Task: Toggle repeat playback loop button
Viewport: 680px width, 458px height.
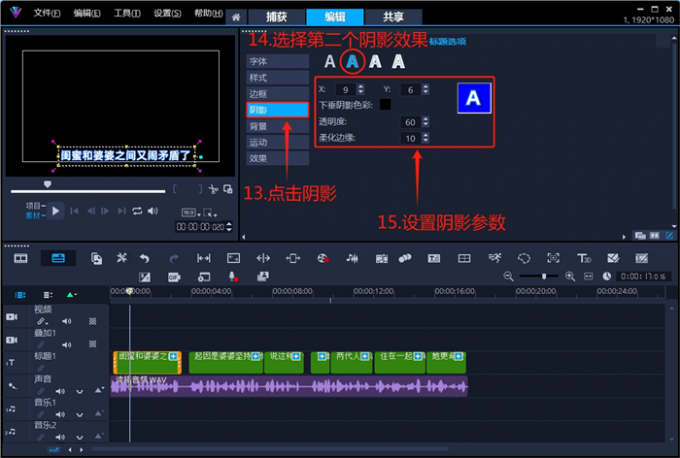Action: tap(137, 211)
